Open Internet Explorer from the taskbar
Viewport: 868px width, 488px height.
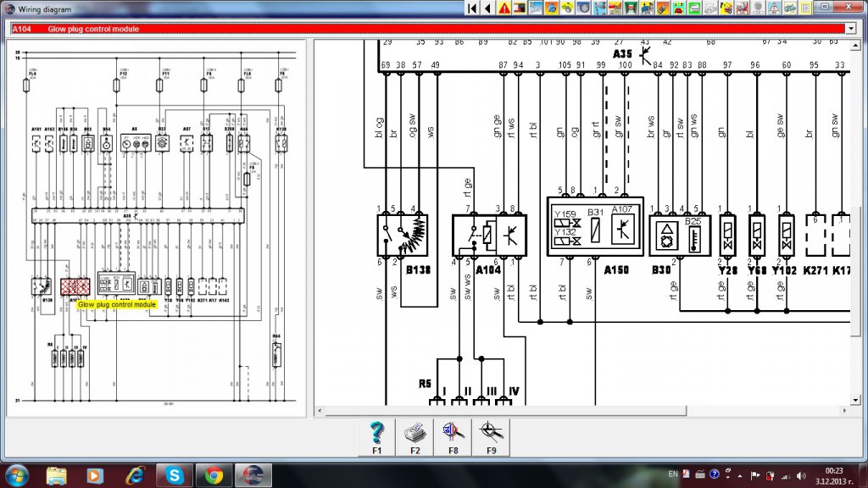tap(135, 474)
